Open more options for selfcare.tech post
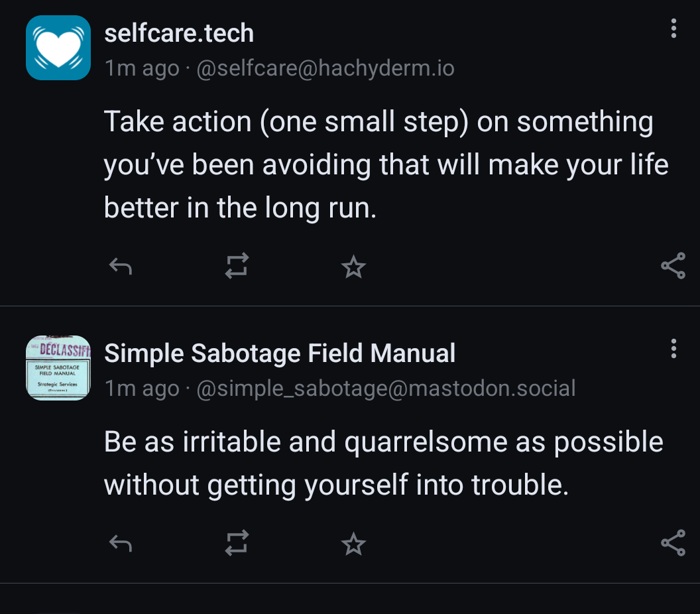The height and width of the screenshot is (614, 700). [673, 29]
